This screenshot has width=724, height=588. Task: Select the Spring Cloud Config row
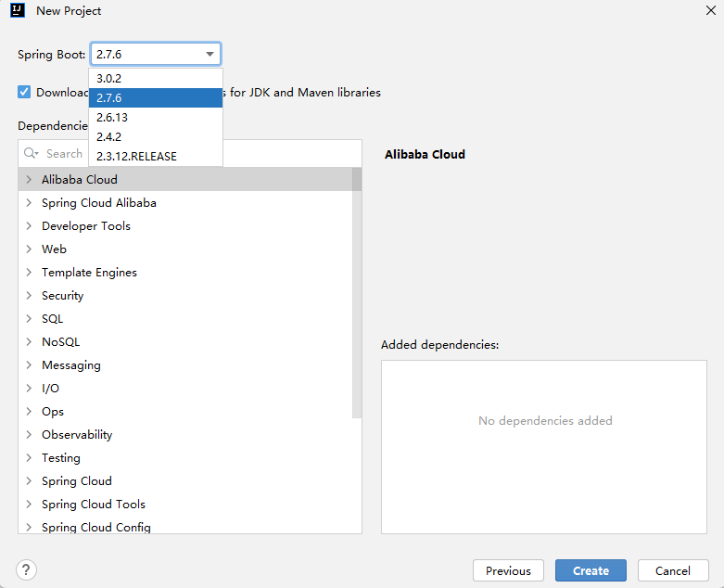pyautogui.click(x=185, y=525)
